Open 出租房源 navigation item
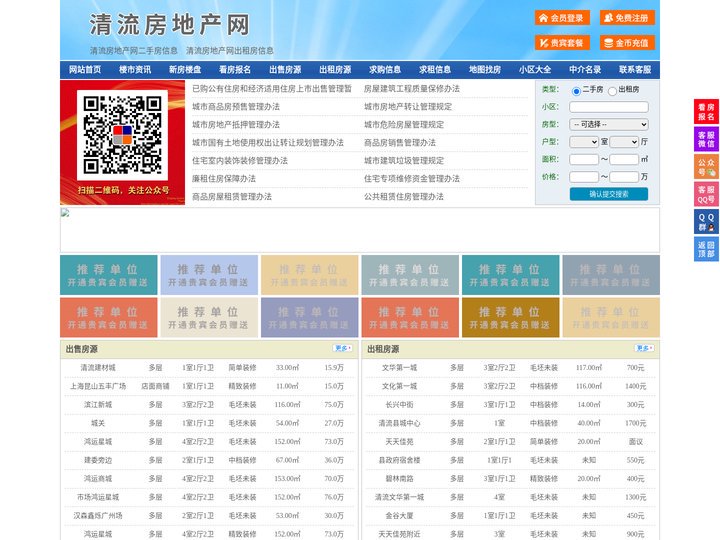Image resolution: width=720 pixels, height=540 pixels. click(x=335, y=70)
